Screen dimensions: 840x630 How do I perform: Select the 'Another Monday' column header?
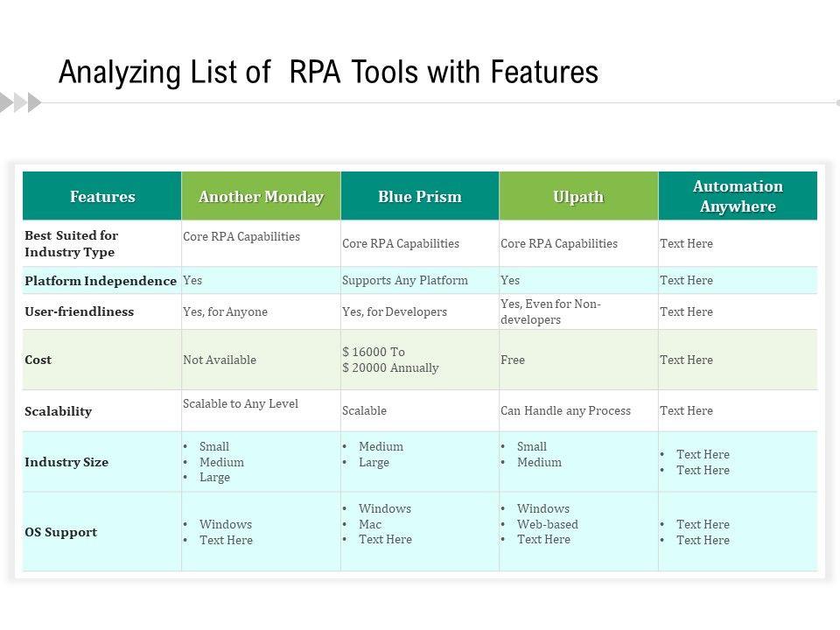tap(261, 196)
